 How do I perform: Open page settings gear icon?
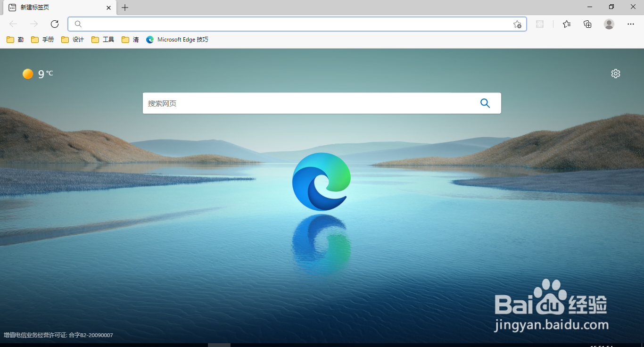(616, 74)
